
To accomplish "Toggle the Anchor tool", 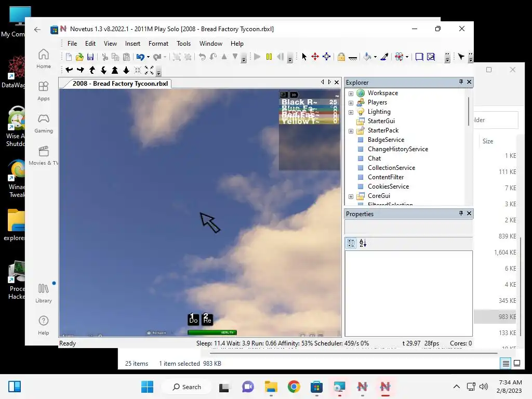I will point(353,58).
